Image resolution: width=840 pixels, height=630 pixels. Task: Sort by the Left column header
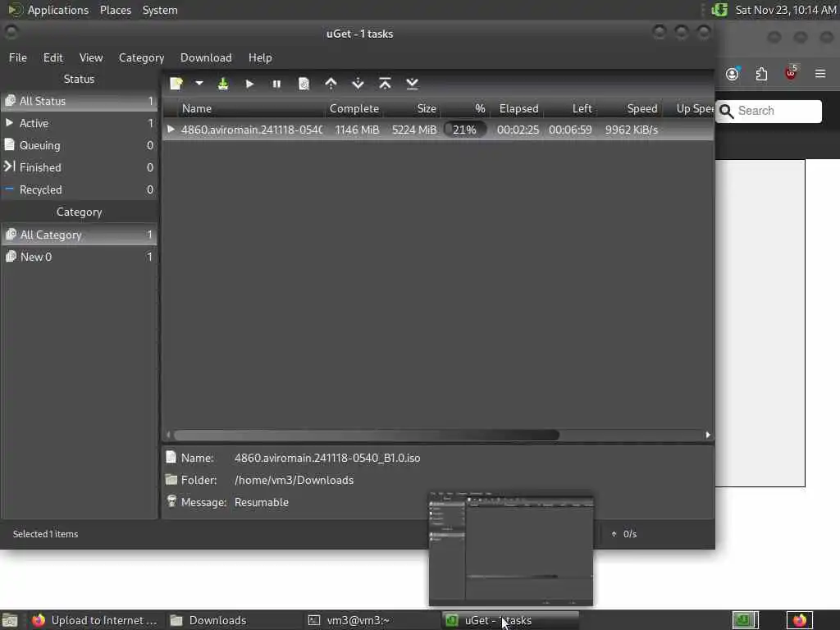570,109
